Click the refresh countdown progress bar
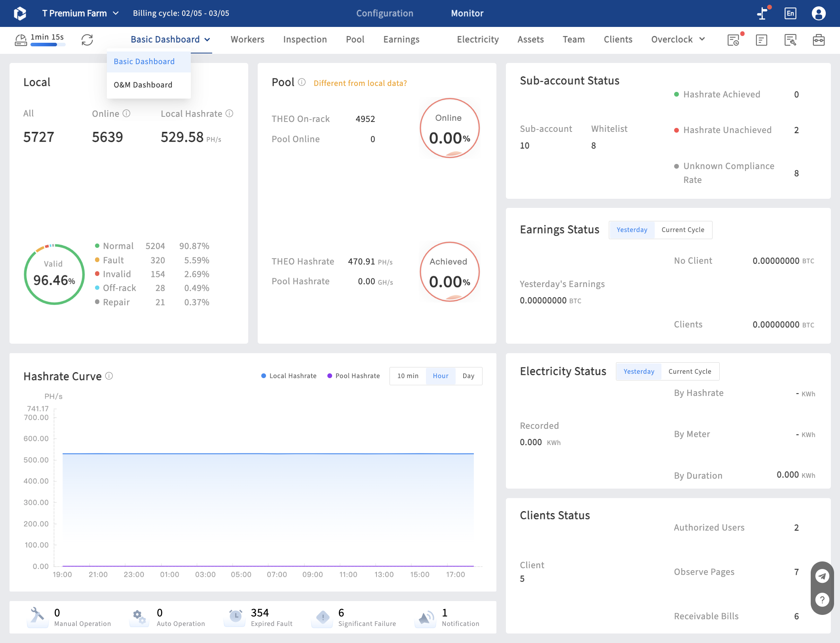The height and width of the screenshot is (643, 840). [48, 45]
